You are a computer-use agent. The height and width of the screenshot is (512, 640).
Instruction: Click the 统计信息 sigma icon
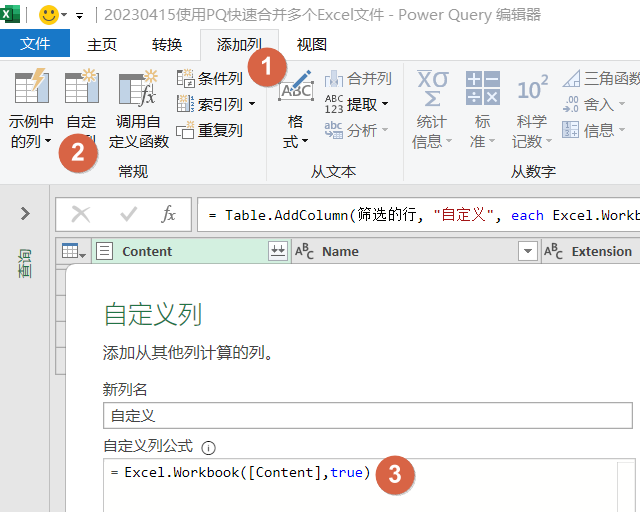click(432, 88)
